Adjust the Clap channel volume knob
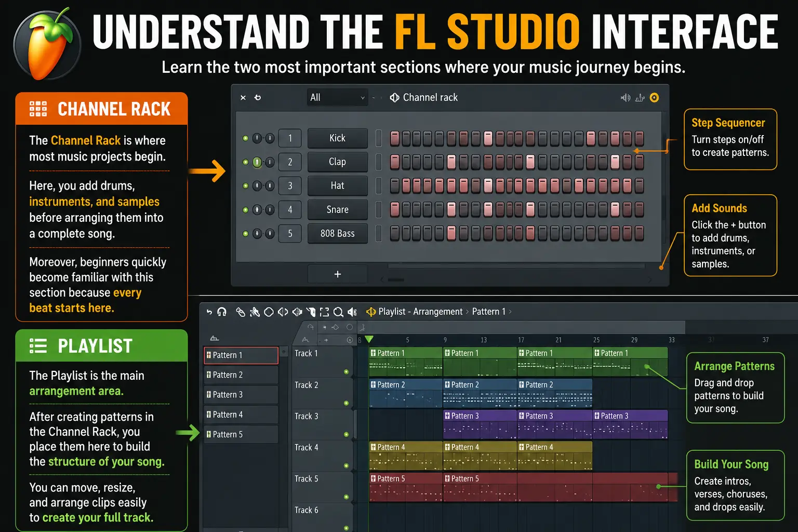 tap(270, 162)
